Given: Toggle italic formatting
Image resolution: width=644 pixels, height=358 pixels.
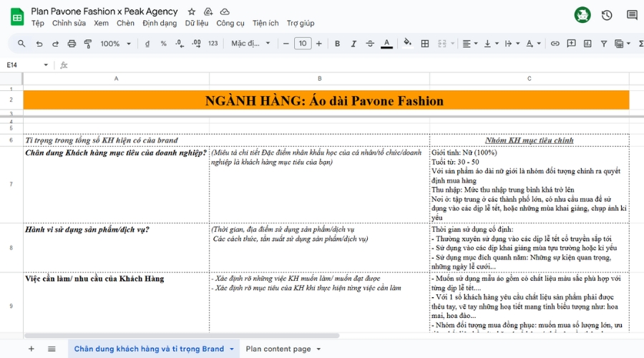Looking at the screenshot, I should pyautogui.click(x=353, y=44).
